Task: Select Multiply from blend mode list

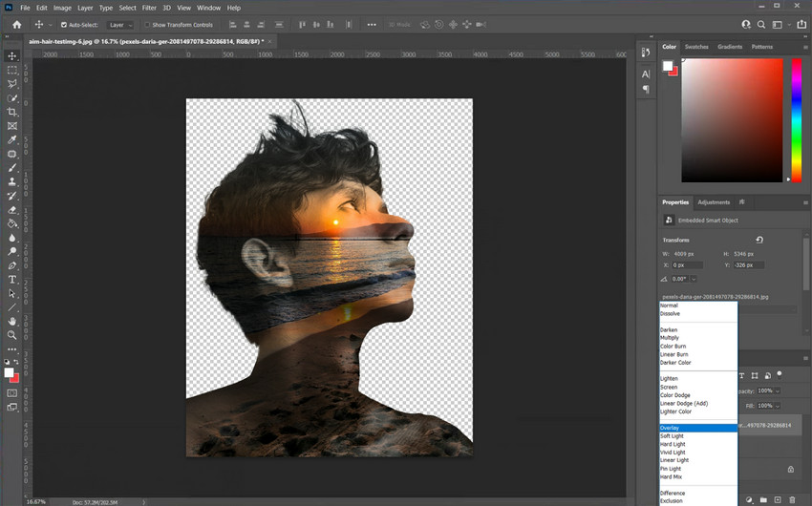Action: (670, 338)
